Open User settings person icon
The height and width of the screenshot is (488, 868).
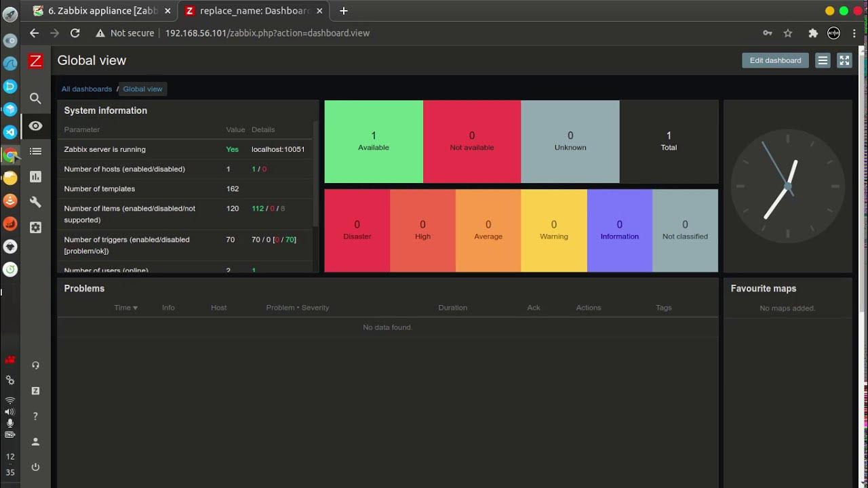[x=35, y=441]
